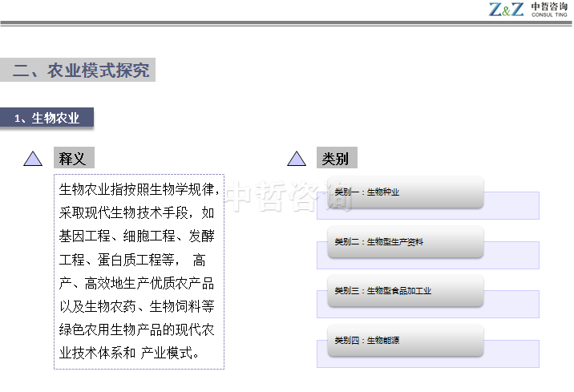Click the 类别 heading label
The width and height of the screenshot is (574, 392).
(x=337, y=158)
